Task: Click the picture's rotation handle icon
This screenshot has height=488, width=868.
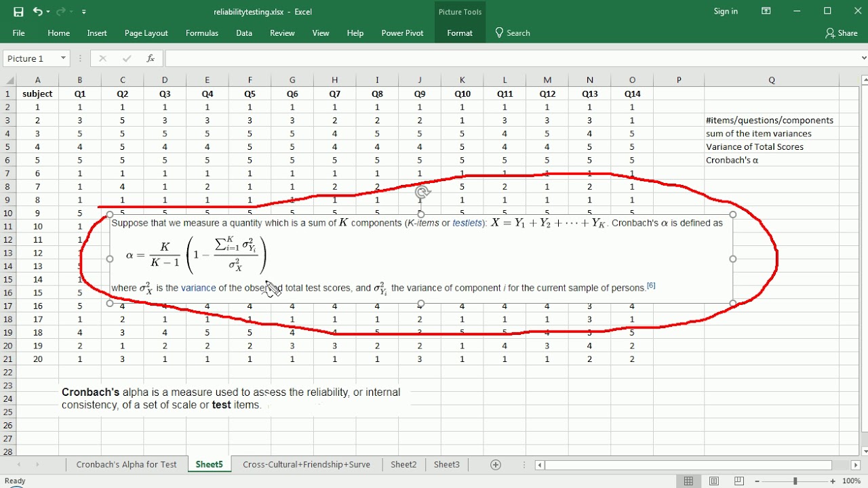Action: [420, 192]
